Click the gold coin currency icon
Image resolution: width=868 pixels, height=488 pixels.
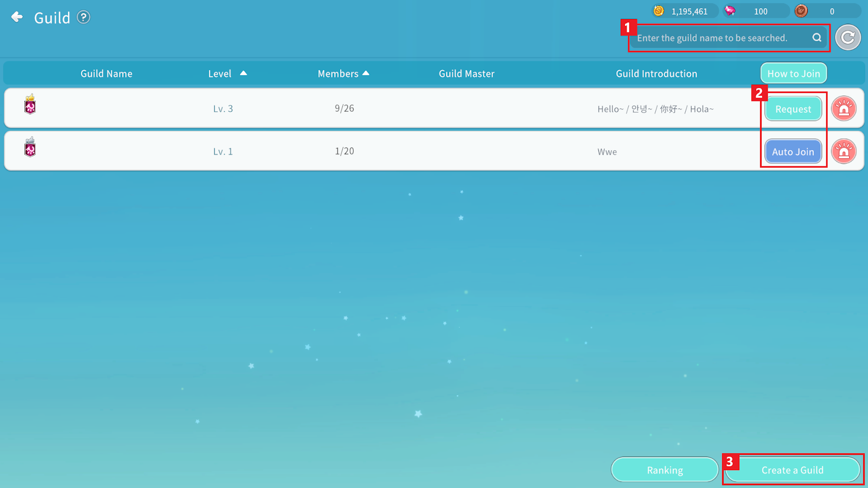coord(659,11)
